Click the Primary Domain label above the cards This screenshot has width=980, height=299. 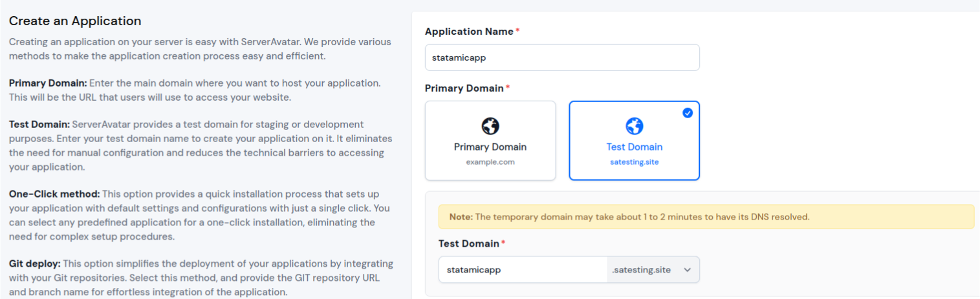tap(464, 88)
